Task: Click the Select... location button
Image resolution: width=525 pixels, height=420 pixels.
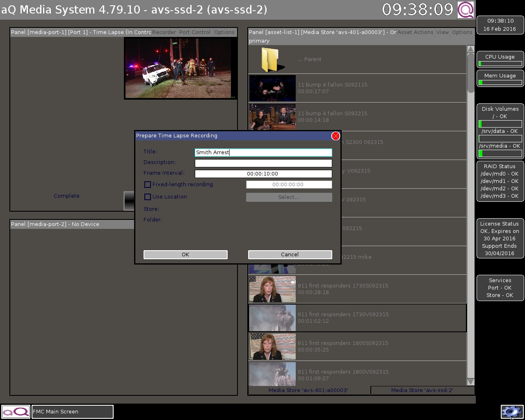Action: [x=289, y=197]
